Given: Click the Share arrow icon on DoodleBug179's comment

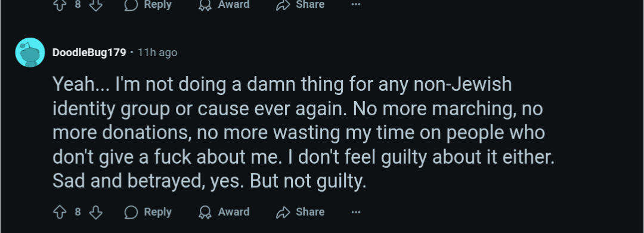Looking at the screenshot, I should (283, 212).
